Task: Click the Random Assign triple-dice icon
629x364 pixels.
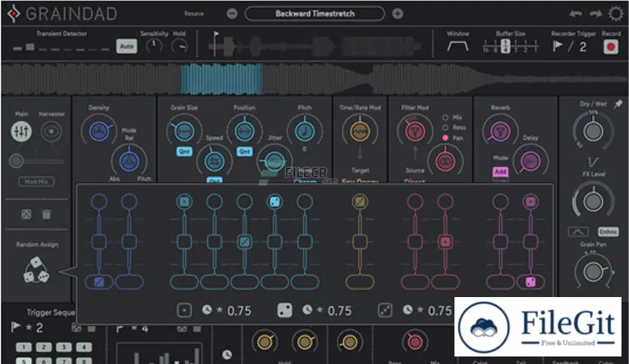Action: 36,270
